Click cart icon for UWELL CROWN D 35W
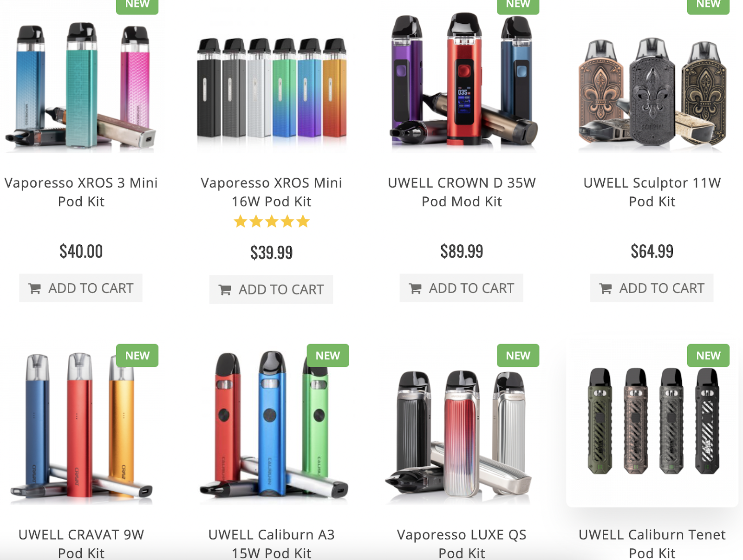Screen dimensions: 743x560 pos(416,288)
